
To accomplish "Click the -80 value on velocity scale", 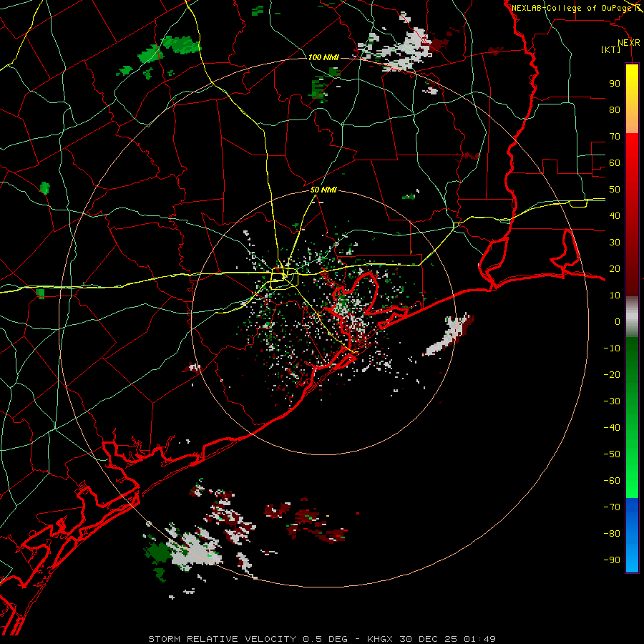I will [612, 534].
